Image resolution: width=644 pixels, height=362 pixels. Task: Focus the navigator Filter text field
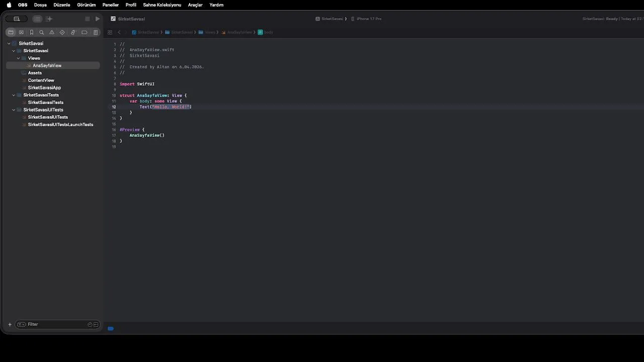pos(57,324)
